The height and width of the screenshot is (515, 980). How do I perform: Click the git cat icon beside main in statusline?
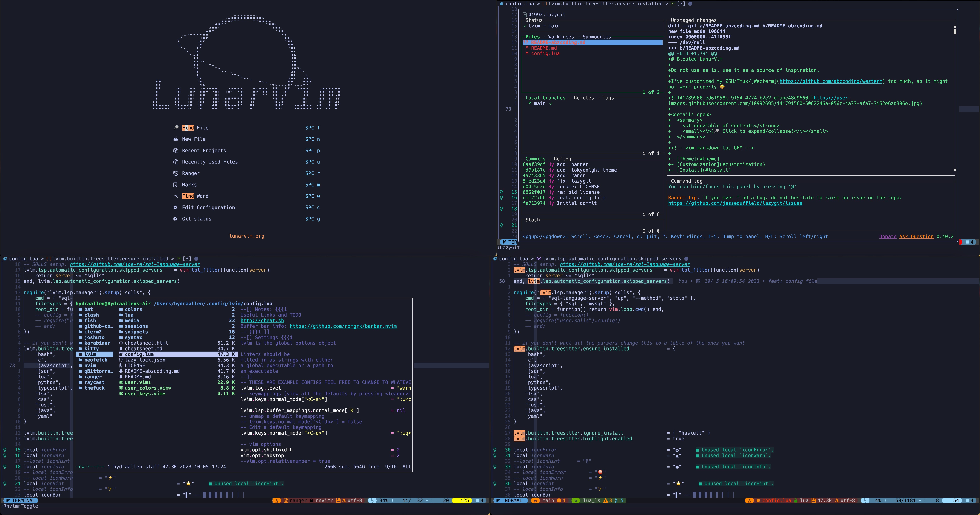coord(535,501)
